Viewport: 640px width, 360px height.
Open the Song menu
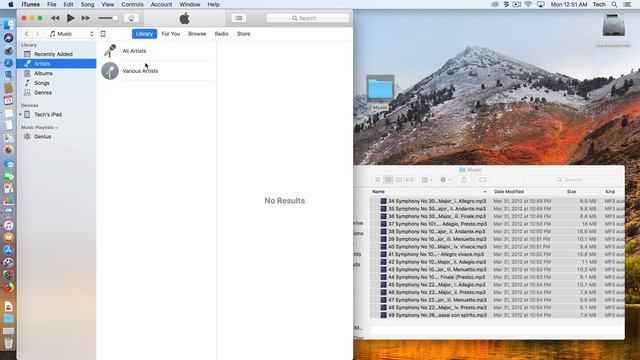click(x=87, y=4)
